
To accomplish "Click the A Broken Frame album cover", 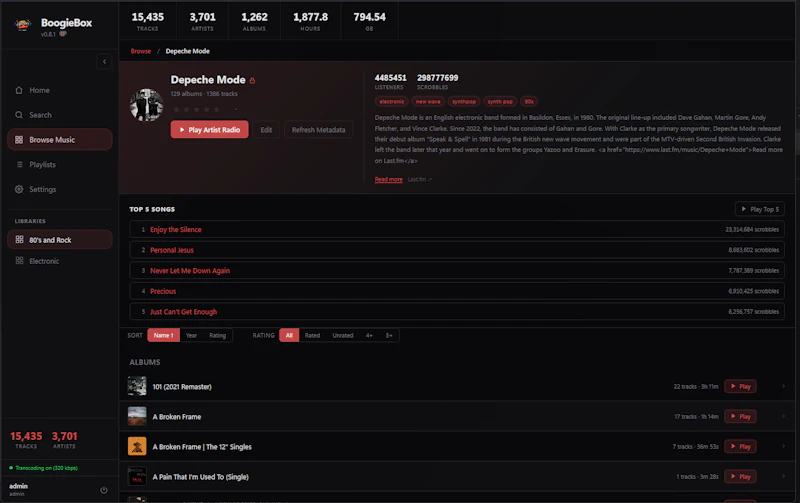I will (137, 416).
